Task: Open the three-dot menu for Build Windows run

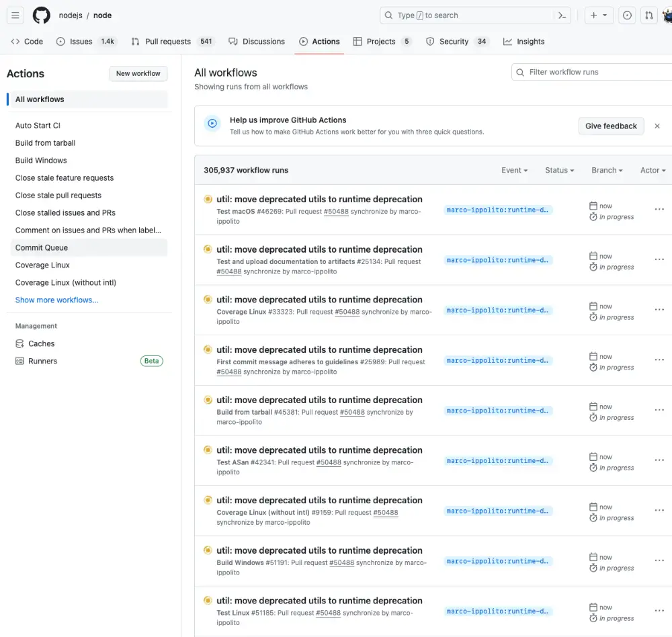Action: coord(659,561)
